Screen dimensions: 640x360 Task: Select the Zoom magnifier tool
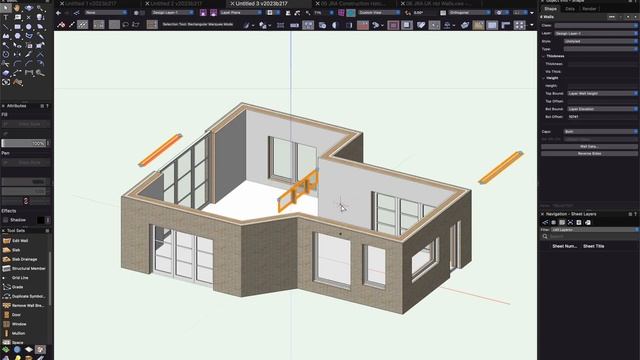pos(40,8)
